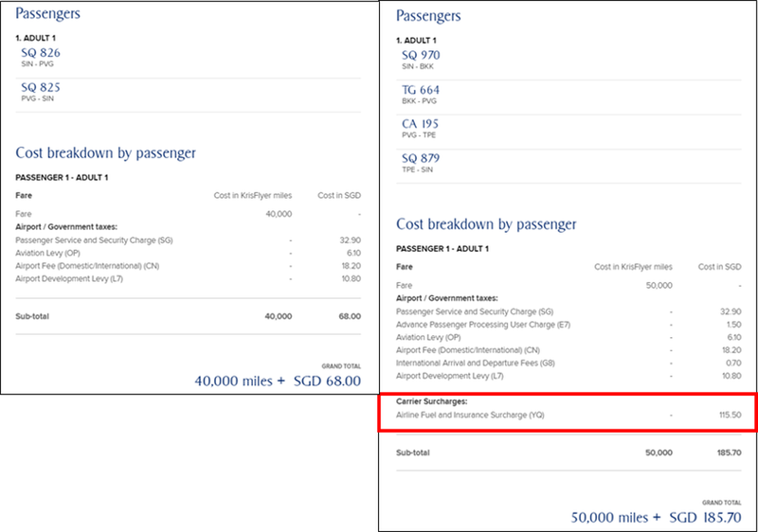Click left panel Airport Development Levy (L7)
The width and height of the screenshot is (758, 532).
[x=69, y=278]
